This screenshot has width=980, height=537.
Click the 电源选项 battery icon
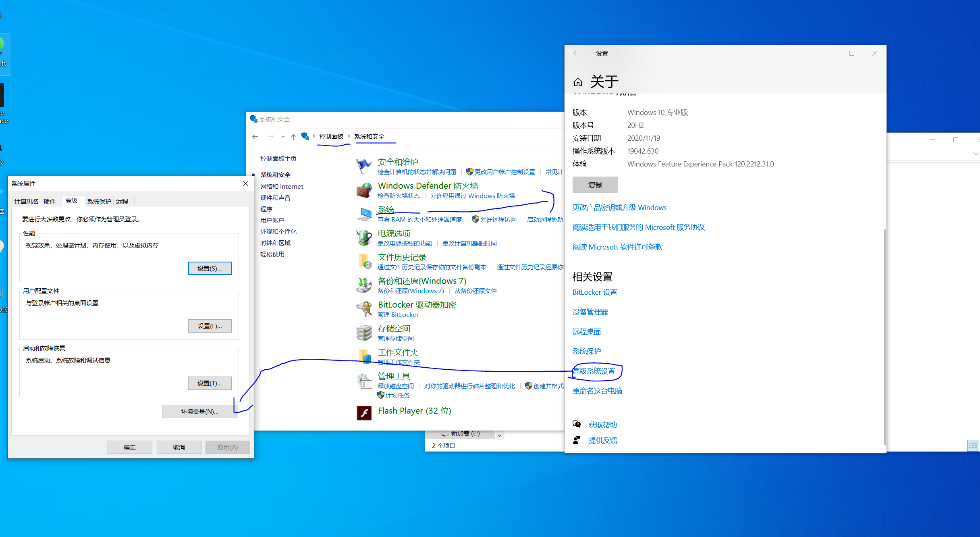click(x=364, y=237)
